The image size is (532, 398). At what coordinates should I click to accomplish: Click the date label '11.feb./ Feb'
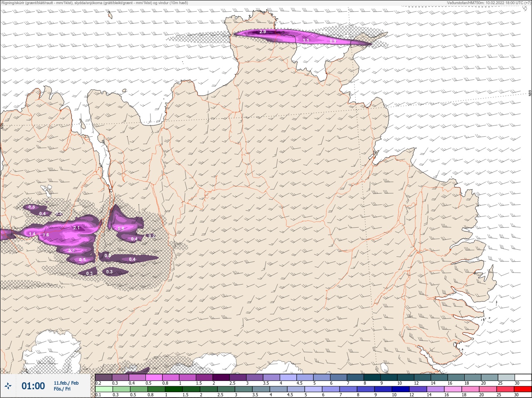tap(66, 383)
